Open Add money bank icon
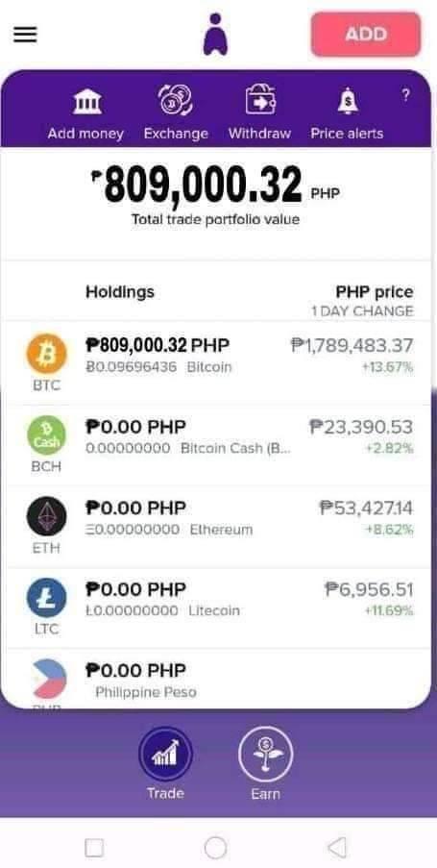Viewport: 437px width, 868px height. coord(86,101)
